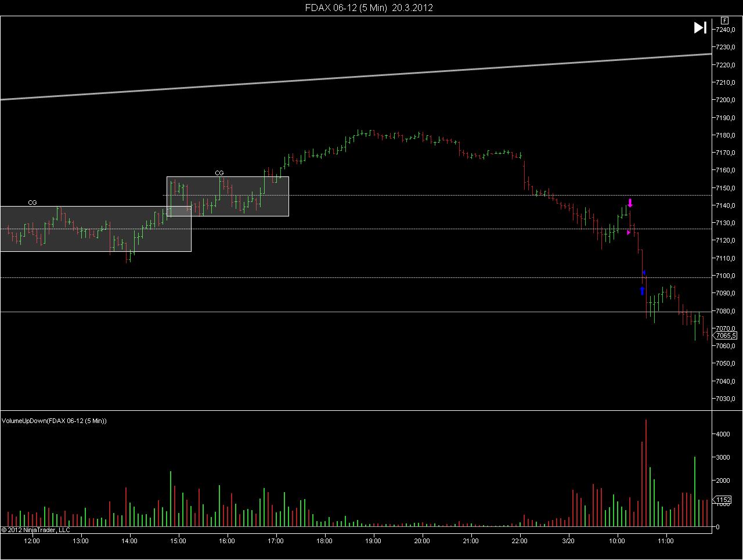Select the solid horizontal line at 7080
The height and width of the screenshot is (560, 743).
(x=356, y=312)
